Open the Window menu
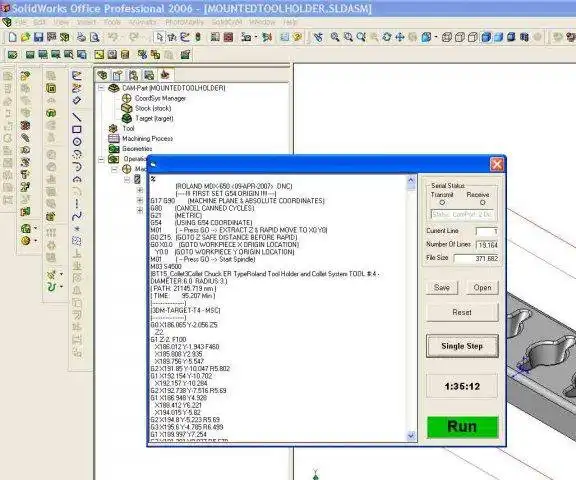 tap(262, 22)
